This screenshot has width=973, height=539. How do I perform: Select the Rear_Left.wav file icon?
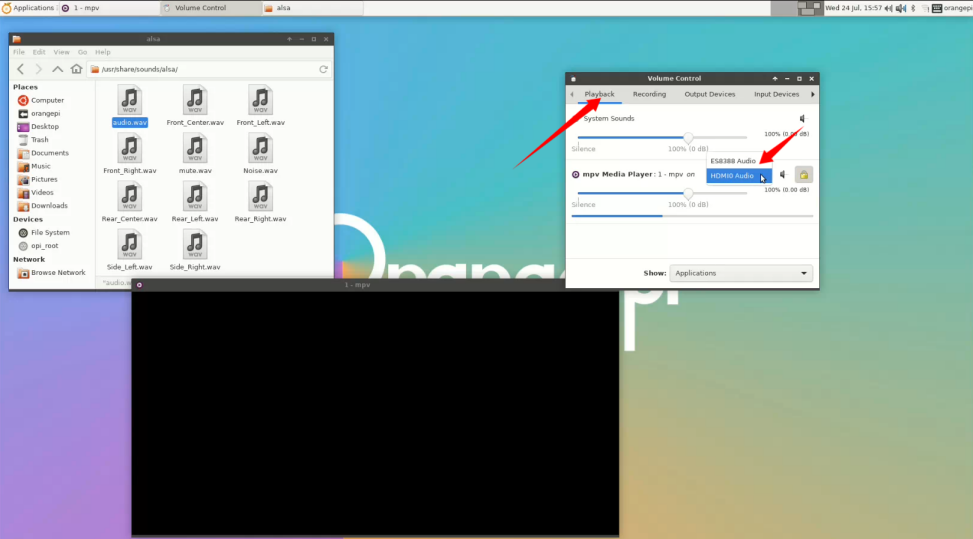[195, 197]
